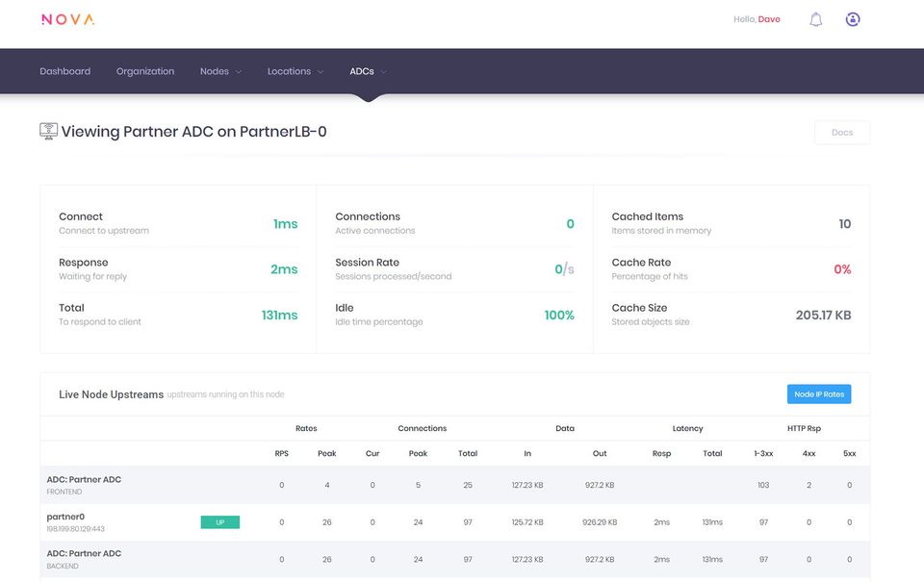Click the green UP status badge
Viewport: 924px width, 582px height.
click(219, 522)
